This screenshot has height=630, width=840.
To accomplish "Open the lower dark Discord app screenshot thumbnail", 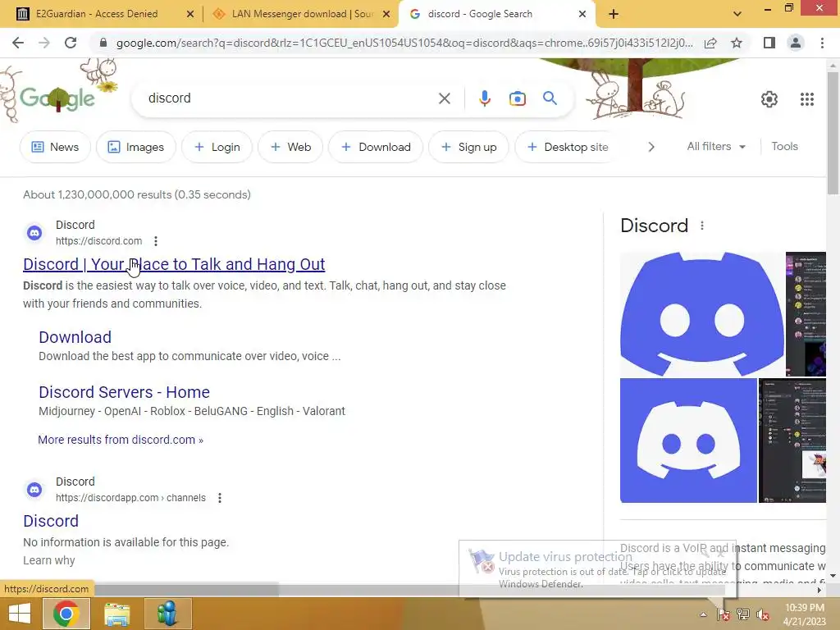I will (x=792, y=441).
